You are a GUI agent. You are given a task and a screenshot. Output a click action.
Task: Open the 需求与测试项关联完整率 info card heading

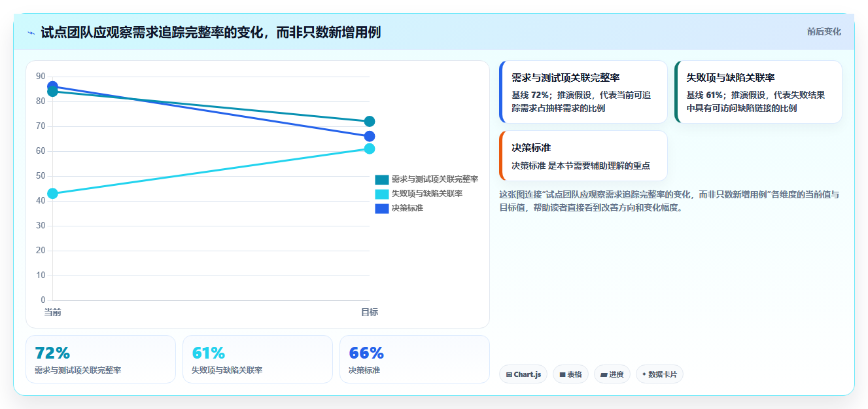[x=566, y=77]
